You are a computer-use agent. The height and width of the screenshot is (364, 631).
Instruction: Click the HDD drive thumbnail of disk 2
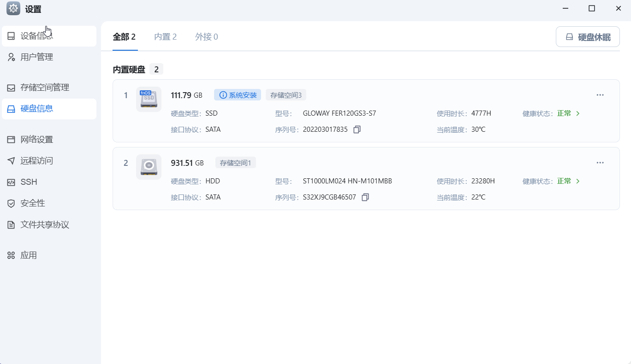[149, 167]
